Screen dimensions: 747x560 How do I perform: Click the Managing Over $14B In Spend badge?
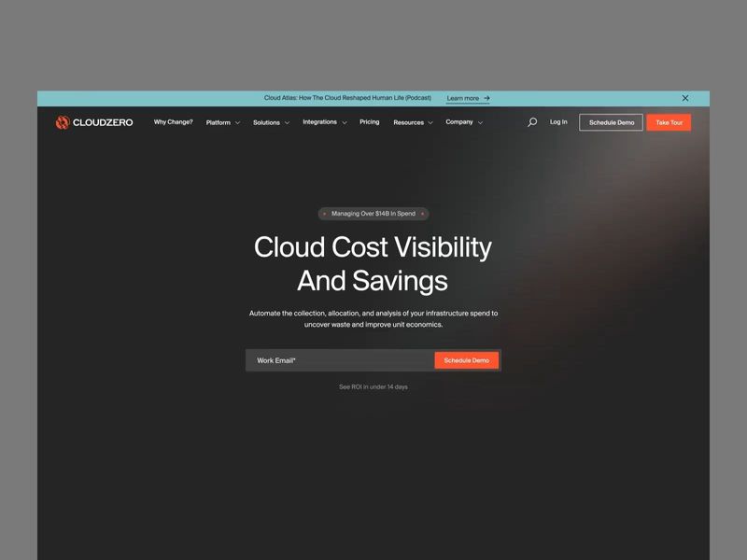pos(373,214)
